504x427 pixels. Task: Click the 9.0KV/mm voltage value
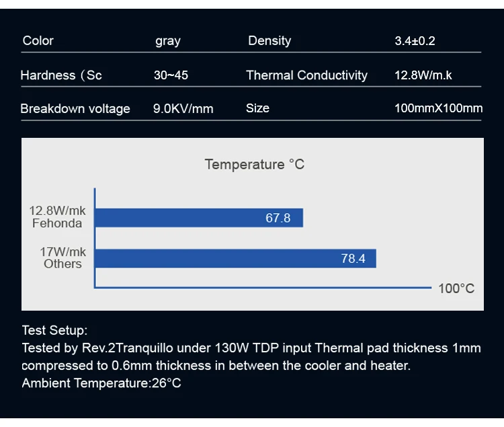pyautogui.click(x=183, y=109)
